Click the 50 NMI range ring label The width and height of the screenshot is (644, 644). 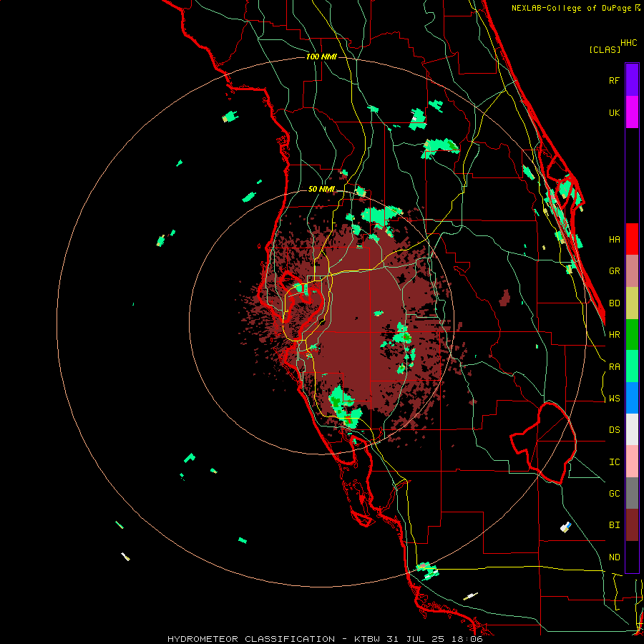pyautogui.click(x=321, y=190)
